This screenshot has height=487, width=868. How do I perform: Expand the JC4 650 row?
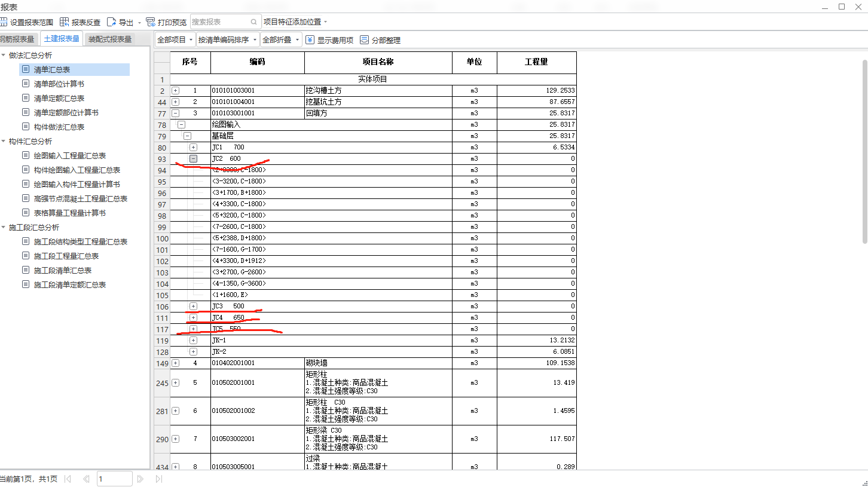click(x=194, y=317)
